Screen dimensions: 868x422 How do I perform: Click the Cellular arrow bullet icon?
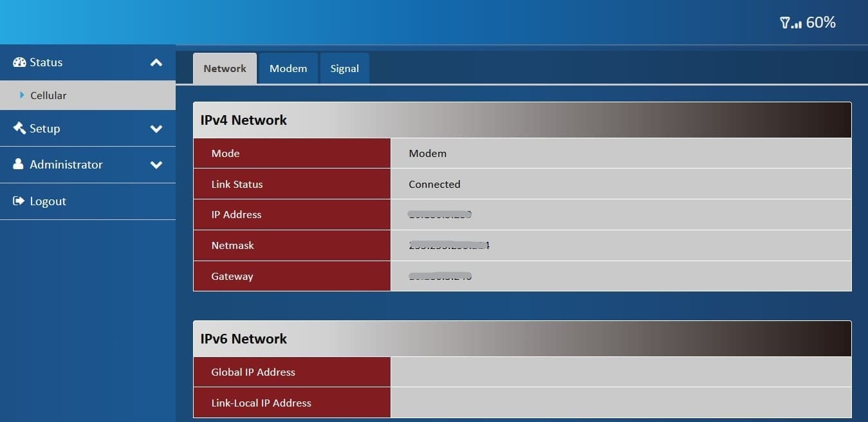click(x=23, y=95)
